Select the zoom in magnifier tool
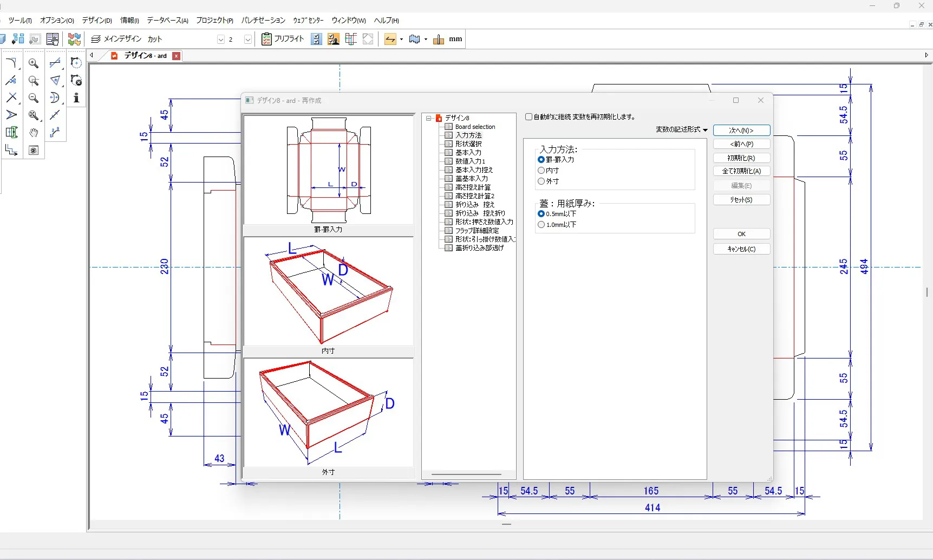Screen dimensions: 933x560 click(34, 63)
